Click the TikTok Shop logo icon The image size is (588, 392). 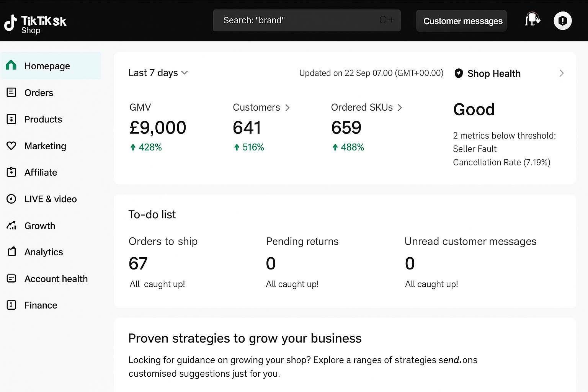[x=11, y=23]
